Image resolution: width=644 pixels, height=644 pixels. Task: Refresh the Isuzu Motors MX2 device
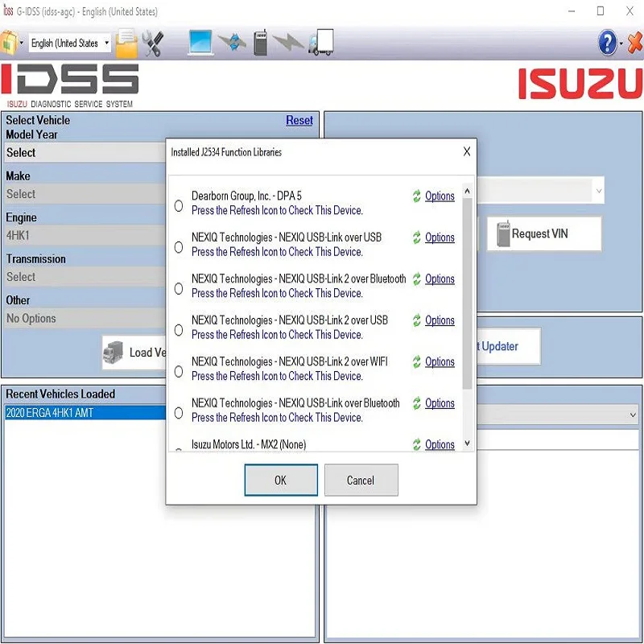(x=416, y=444)
